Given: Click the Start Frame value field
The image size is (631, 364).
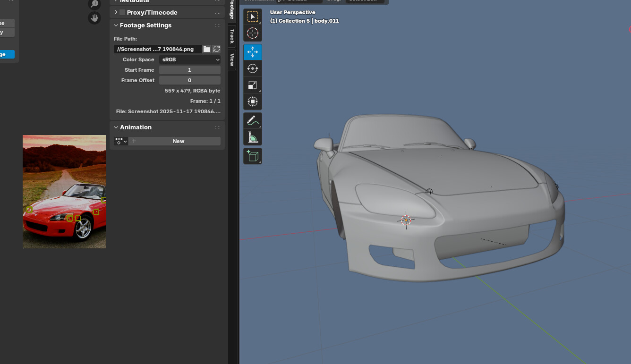Looking at the screenshot, I should [x=190, y=70].
